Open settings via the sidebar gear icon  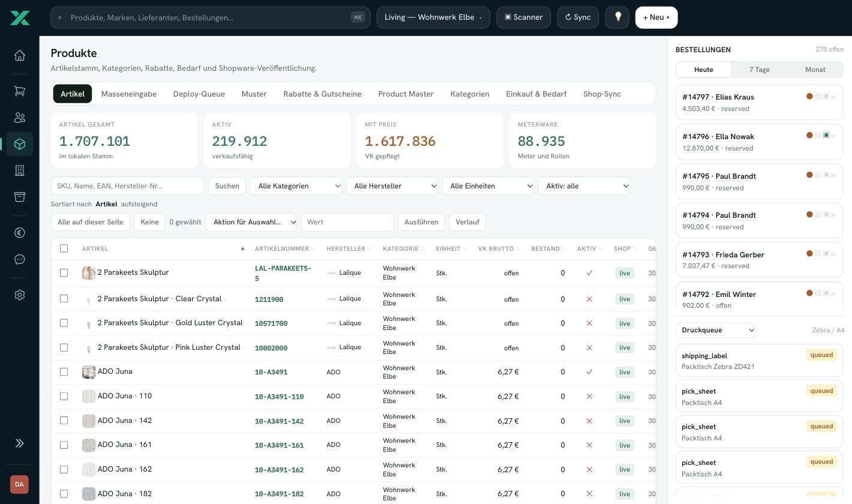pyautogui.click(x=20, y=295)
